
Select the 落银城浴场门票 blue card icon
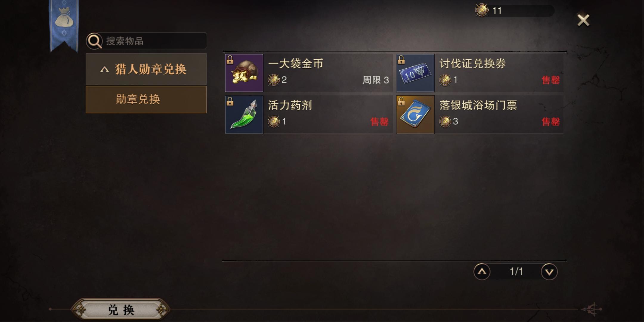[x=415, y=114]
